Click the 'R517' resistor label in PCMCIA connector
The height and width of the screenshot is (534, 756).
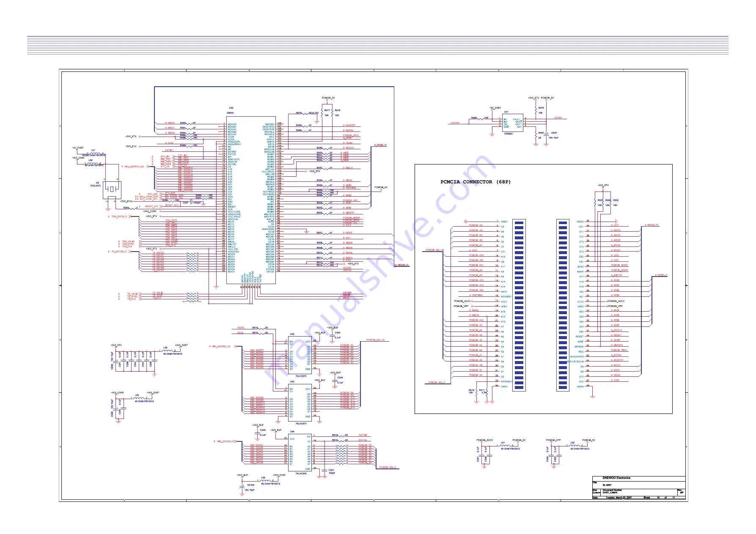click(482, 390)
